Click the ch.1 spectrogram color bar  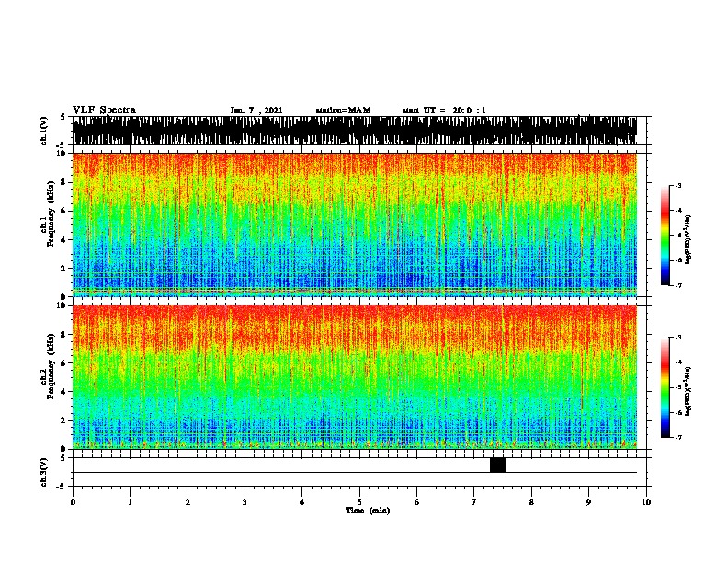tap(665, 236)
